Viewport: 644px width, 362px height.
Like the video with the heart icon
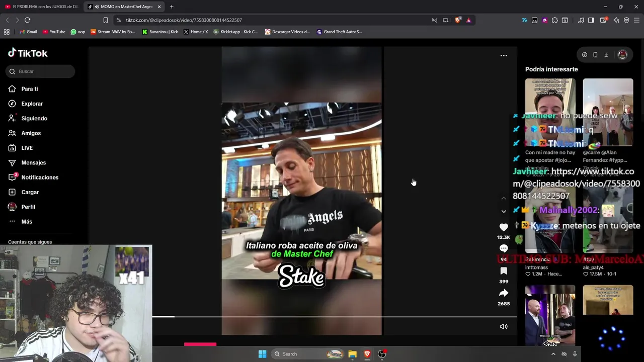pos(504,227)
